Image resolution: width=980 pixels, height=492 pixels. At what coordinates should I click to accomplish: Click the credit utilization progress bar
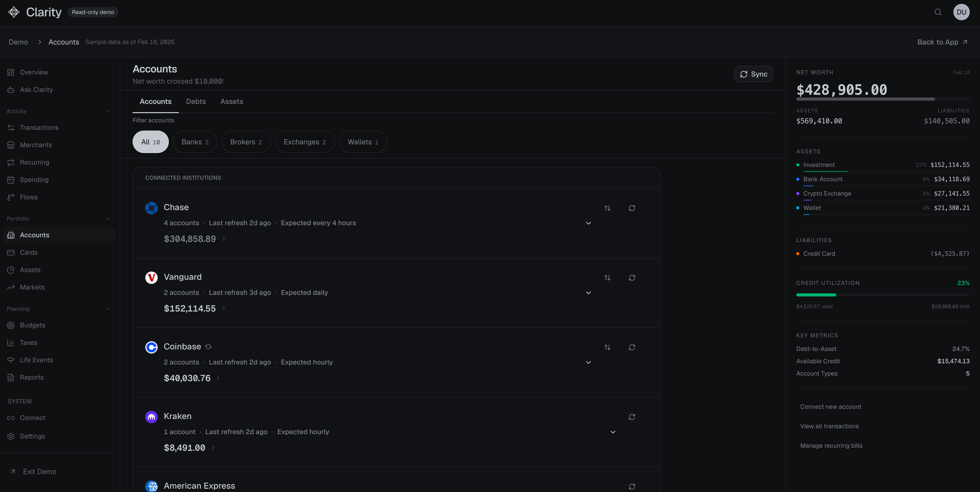[882, 295]
